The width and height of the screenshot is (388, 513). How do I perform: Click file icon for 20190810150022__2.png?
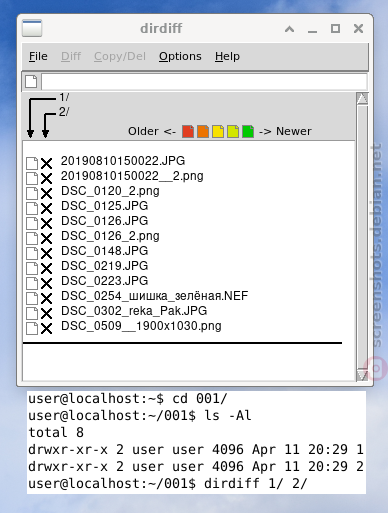[x=32, y=178]
